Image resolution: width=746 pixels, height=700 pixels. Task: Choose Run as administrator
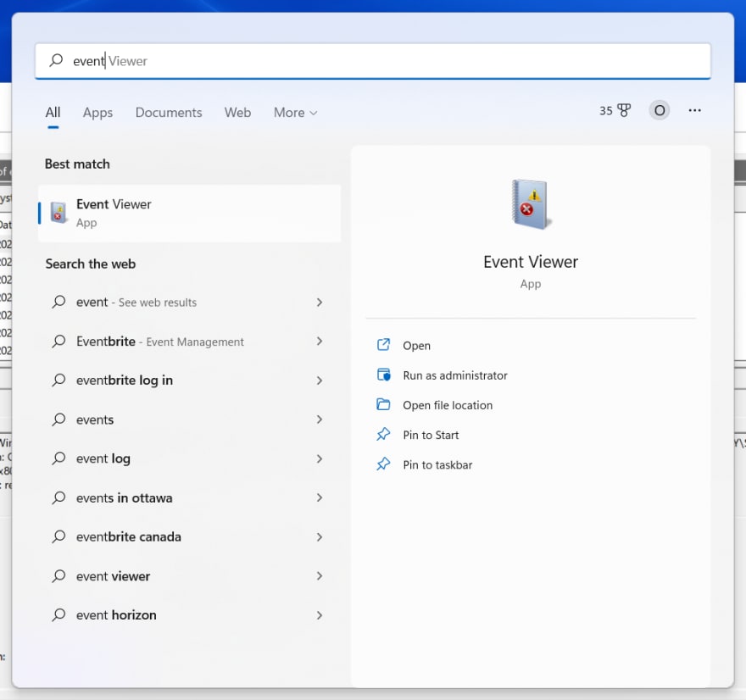tap(455, 375)
